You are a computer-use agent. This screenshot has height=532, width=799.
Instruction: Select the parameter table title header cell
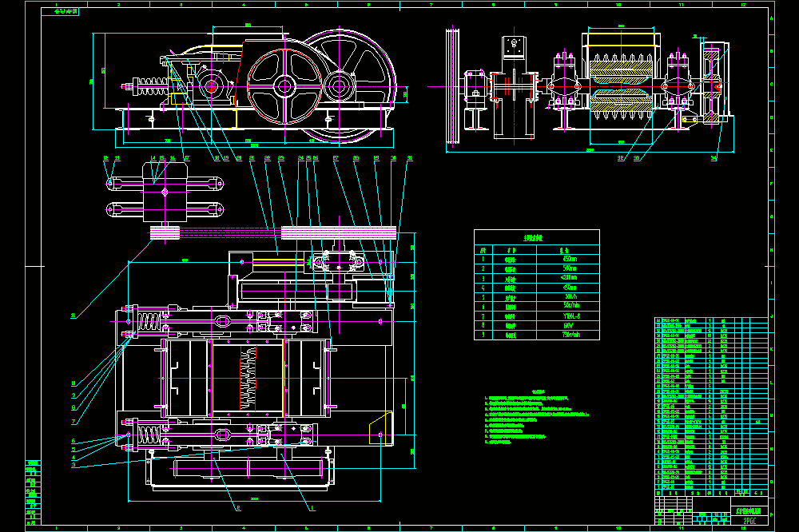pos(537,238)
